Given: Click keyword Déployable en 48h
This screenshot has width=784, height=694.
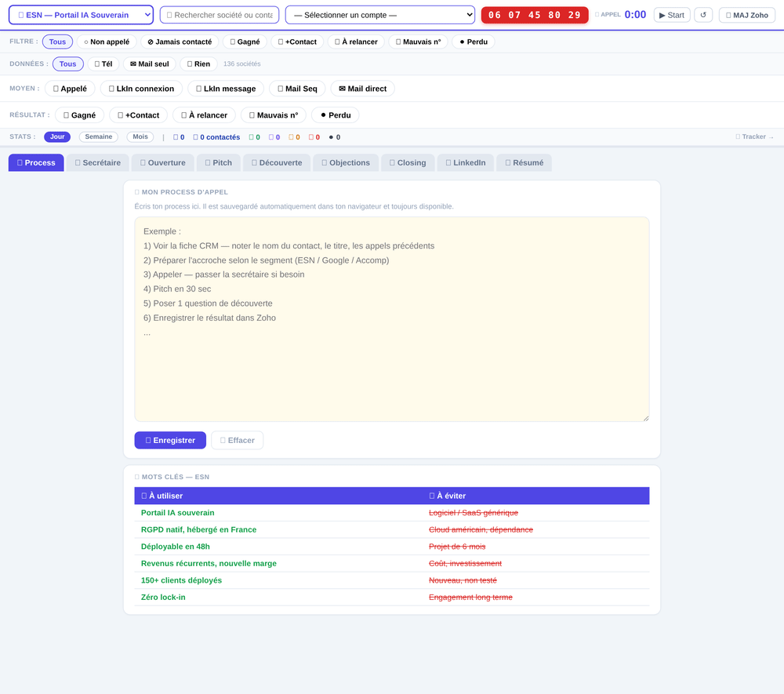Looking at the screenshot, I should point(176,547).
